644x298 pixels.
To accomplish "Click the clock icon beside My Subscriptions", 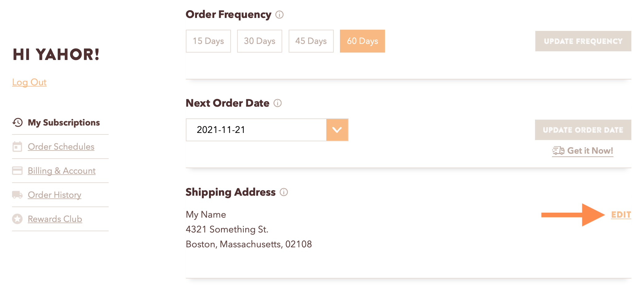I will click(x=18, y=122).
